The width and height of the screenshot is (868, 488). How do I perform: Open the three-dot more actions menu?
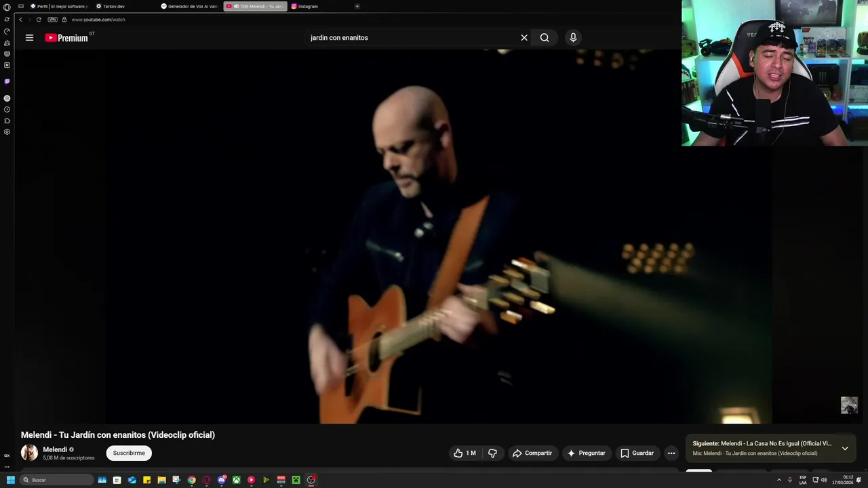[x=671, y=453]
